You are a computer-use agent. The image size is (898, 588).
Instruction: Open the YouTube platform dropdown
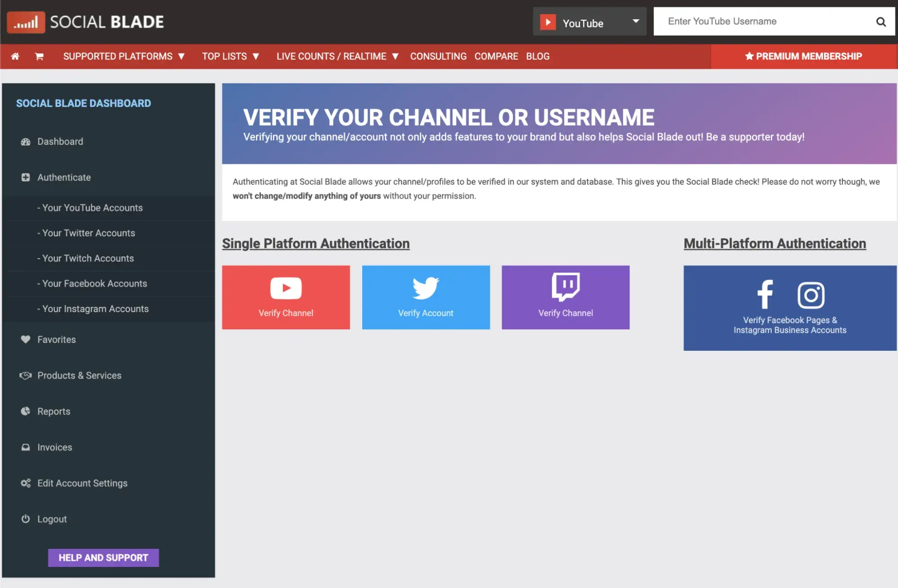[589, 22]
